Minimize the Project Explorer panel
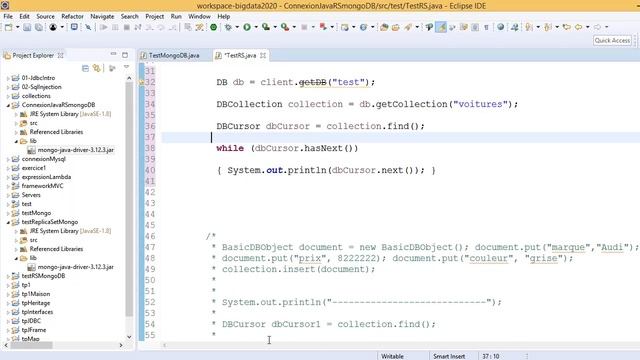Screen dimensions: 640x360 pyautogui.click(x=113, y=54)
